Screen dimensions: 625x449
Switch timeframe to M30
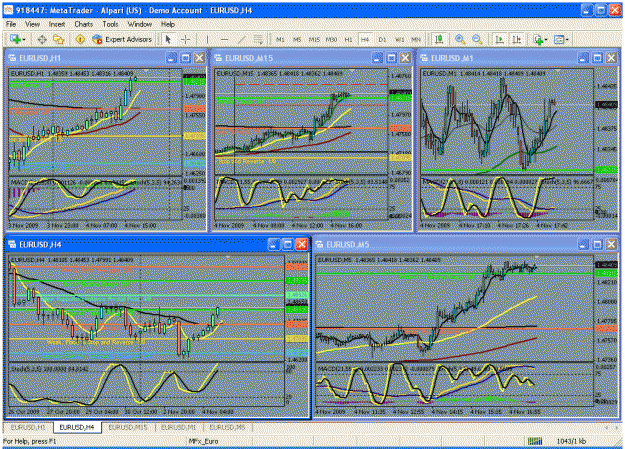click(331, 39)
